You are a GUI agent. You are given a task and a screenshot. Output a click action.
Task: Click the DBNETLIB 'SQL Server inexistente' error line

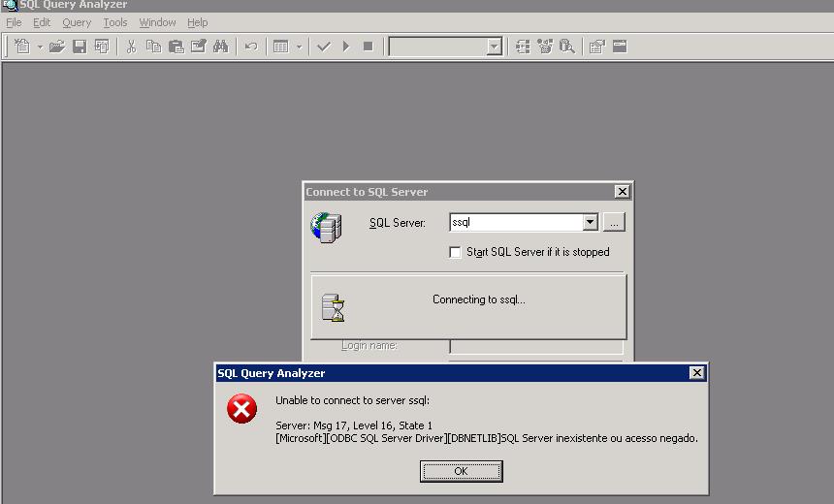(487, 438)
